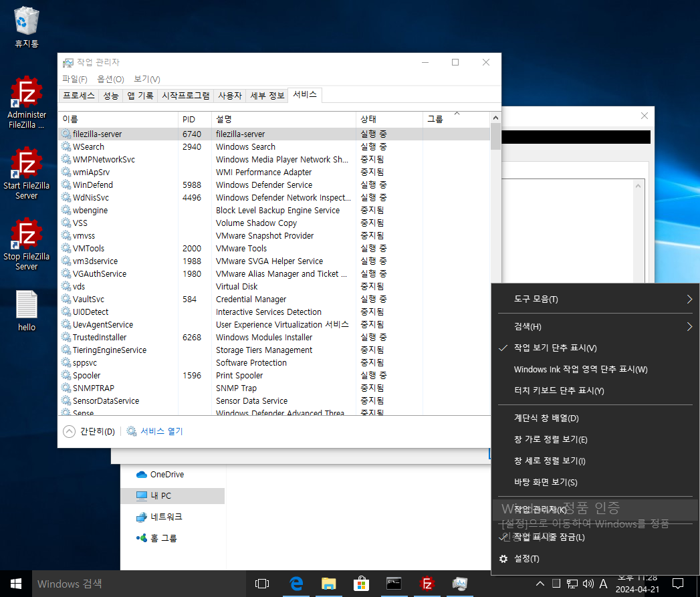Switch to the 성능 tab

coord(111,96)
